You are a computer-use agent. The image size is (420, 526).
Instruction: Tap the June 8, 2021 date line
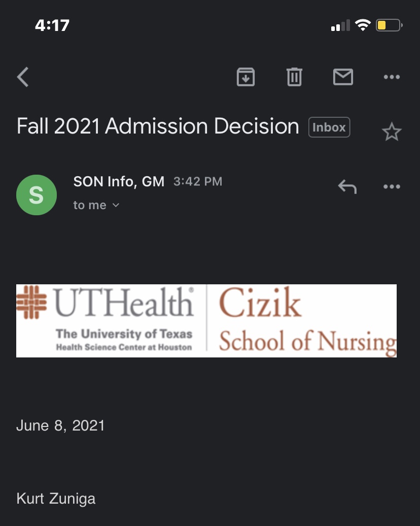pos(60,425)
